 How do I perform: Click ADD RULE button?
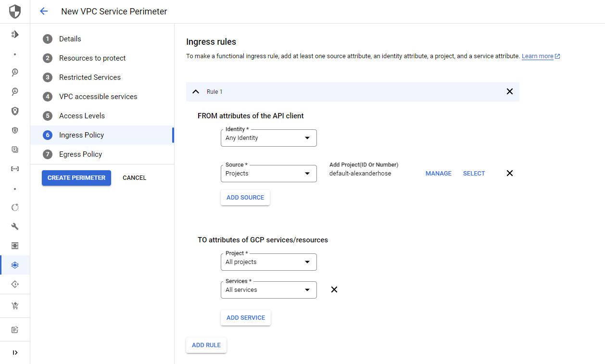click(206, 345)
